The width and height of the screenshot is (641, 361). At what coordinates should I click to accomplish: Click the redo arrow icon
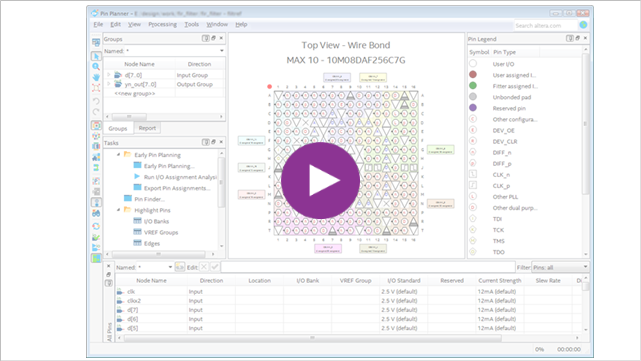pyautogui.click(x=96, y=111)
